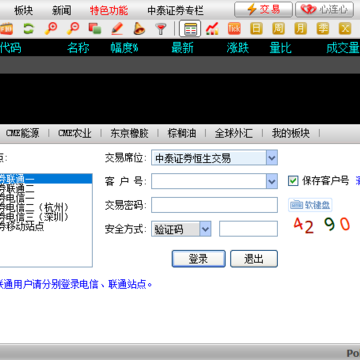
Task: Select the zoom in magnifier icon
Action: click(51, 29)
